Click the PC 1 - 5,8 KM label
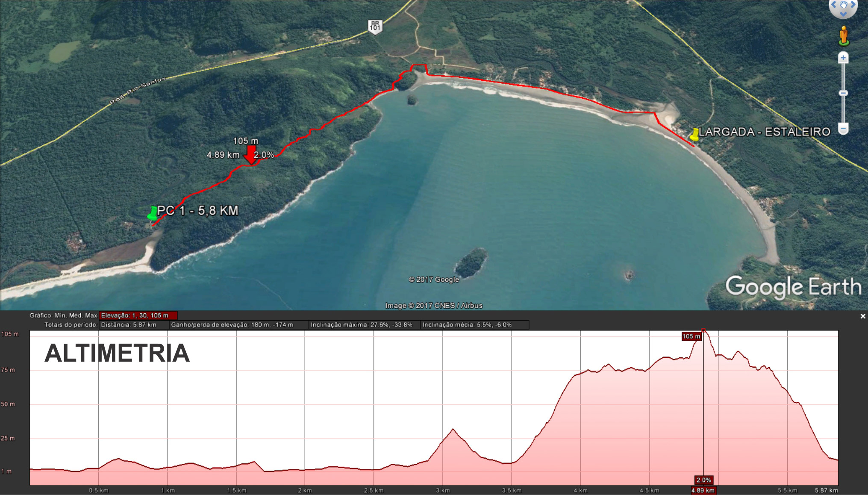This screenshot has height=495, width=868. (197, 210)
